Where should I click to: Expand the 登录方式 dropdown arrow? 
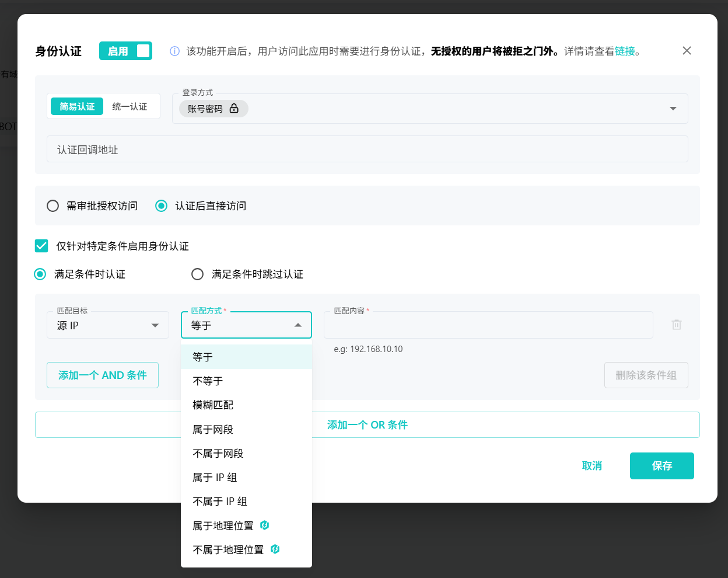click(x=673, y=109)
